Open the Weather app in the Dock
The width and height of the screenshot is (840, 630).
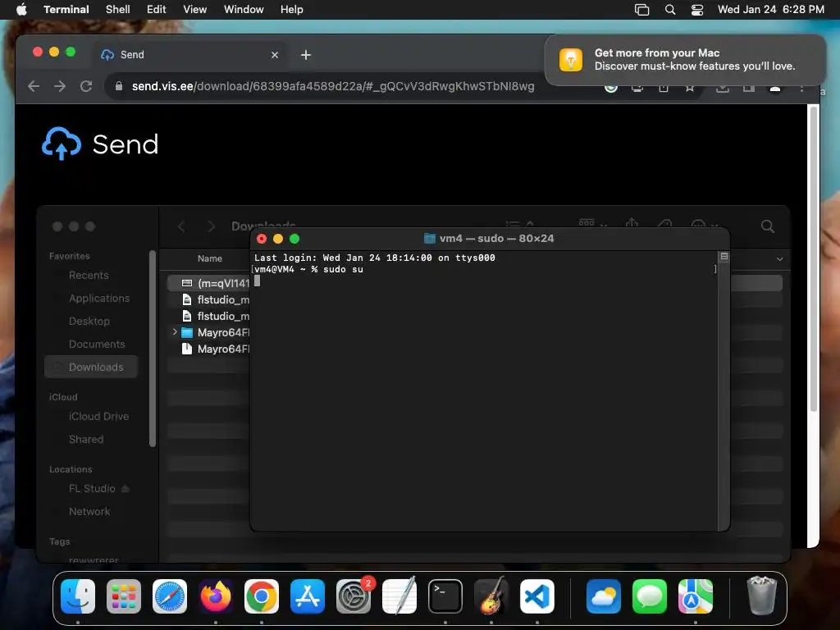point(603,596)
